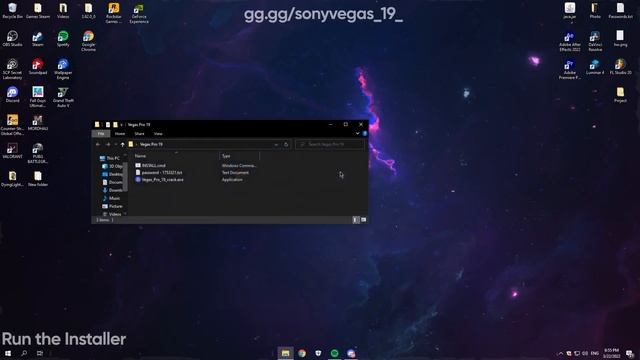
Task: Open Explorer help with the question mark icon
Action: click(364, 133)
